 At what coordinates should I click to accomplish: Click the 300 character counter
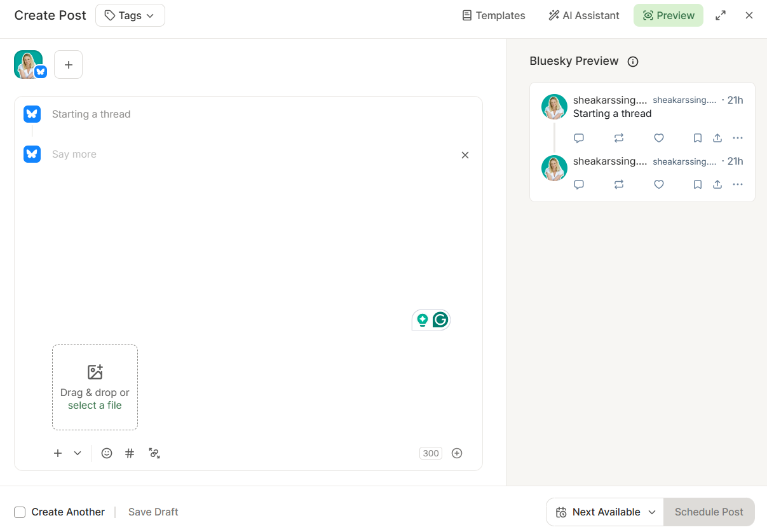click(x=431, y=453)
